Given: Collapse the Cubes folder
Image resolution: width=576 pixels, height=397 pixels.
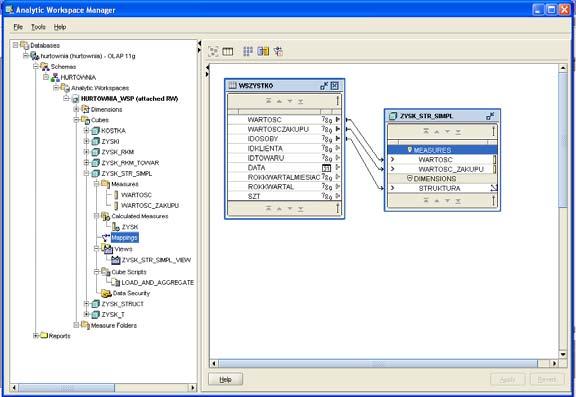Looking at the screenshot, I should click(x=76, y=120).
